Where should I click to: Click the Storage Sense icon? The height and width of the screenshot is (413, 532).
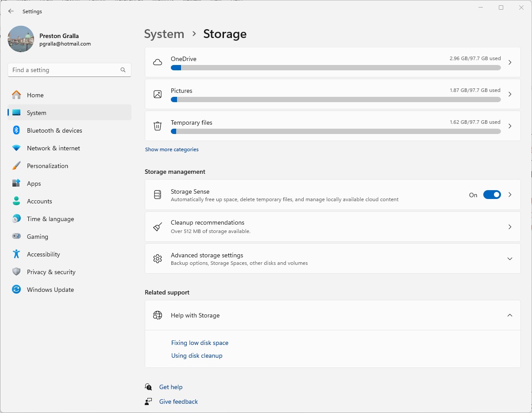157,195
